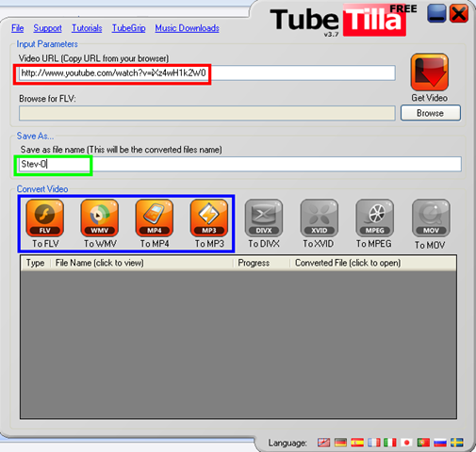Select the Russian flag language
Viewport: 476px width, 452px height.
click(440, 443)
